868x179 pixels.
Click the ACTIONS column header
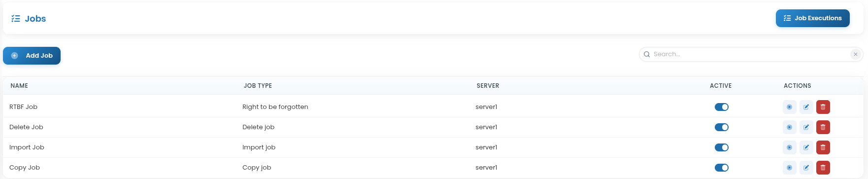pyautogui.click(x=797, y=86)
